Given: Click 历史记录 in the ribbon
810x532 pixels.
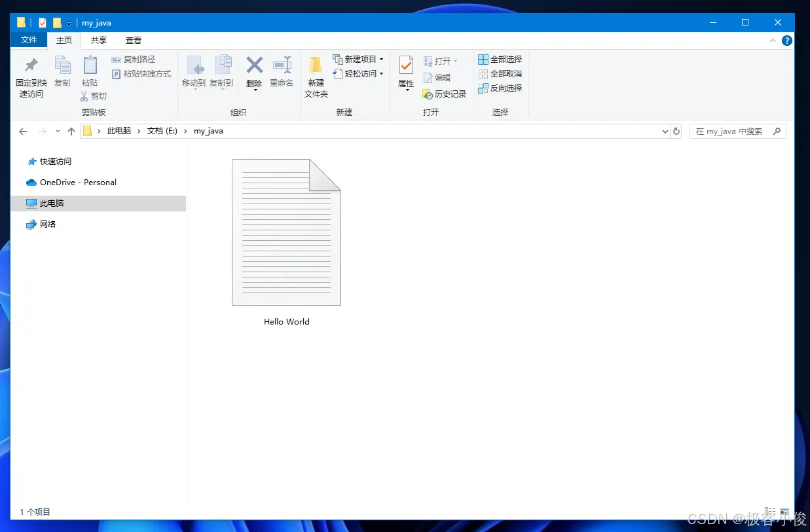Looking at the screenshot, I should (445, 94).
